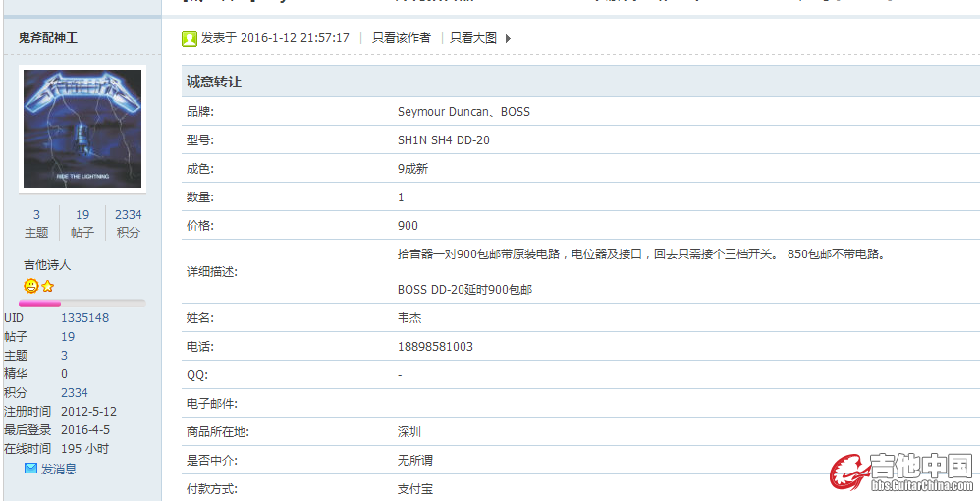The image size is (980, 501).
Task: Click the location value 深圳
Action: (x=409, y=432)
